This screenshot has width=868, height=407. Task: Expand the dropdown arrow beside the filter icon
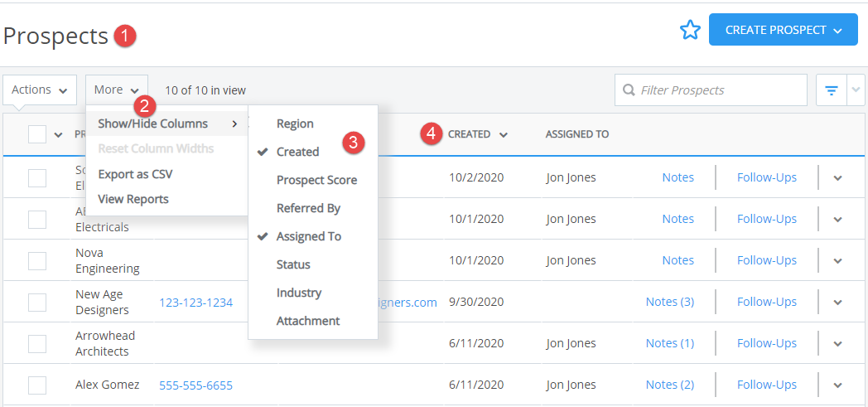856,90
